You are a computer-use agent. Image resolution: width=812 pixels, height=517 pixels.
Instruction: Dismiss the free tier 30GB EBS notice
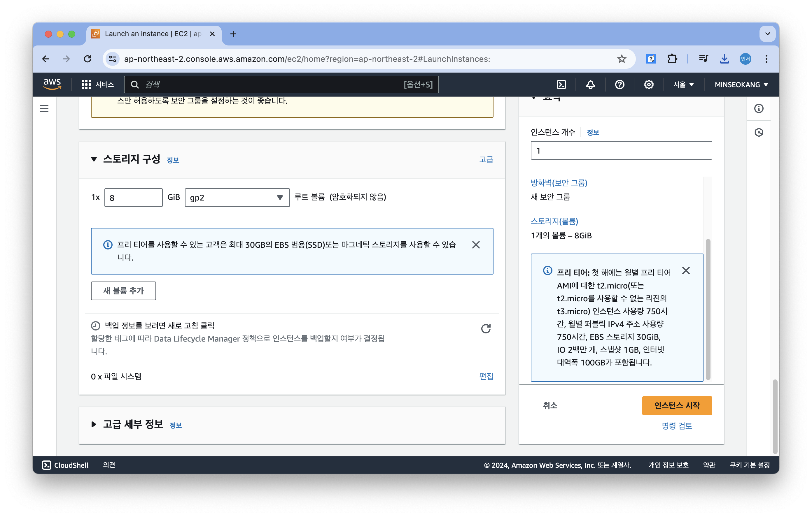click(476, 245)
